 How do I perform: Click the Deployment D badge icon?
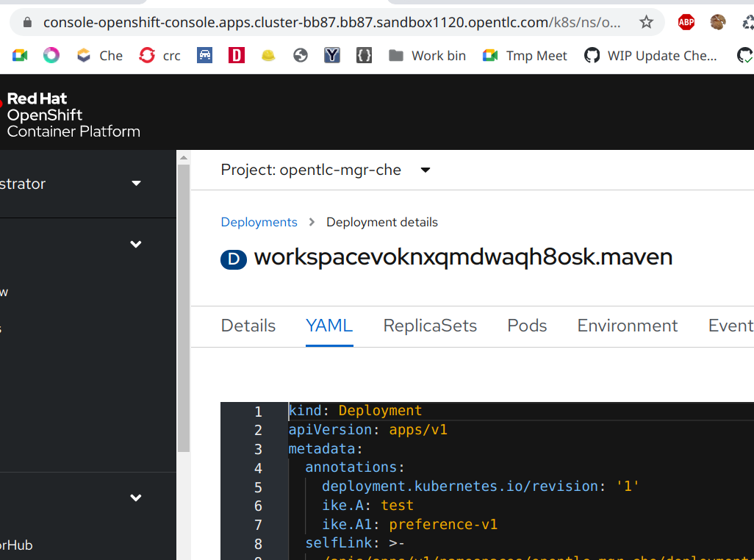pos(234,259)
